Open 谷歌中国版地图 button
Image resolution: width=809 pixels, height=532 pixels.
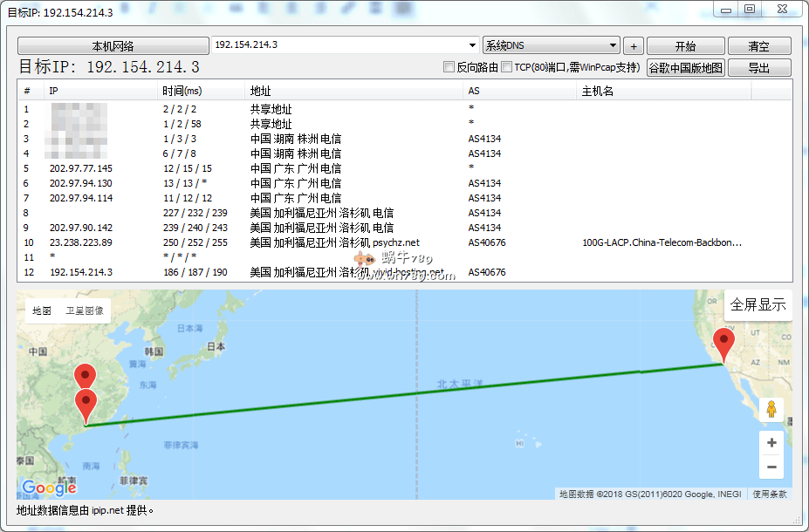click(685, 68)
